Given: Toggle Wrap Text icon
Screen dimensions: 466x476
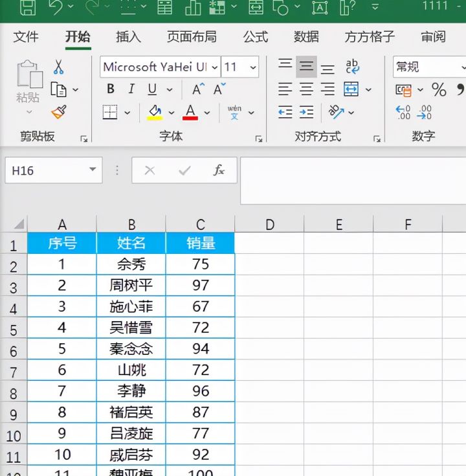Looking at the screenshot, I should pyautogui.click(x=353, y=67).
